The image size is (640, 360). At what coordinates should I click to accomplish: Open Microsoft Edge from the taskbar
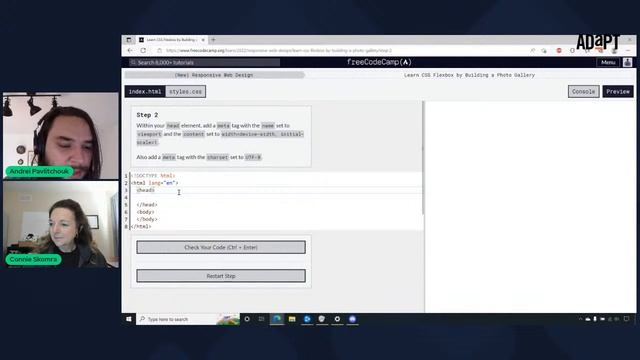[277, 319]
